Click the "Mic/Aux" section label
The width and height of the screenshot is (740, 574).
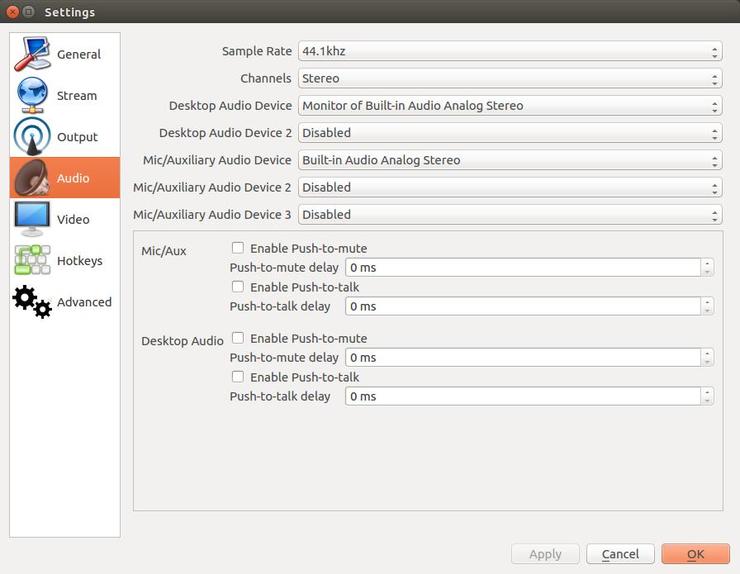pos(164,251)
